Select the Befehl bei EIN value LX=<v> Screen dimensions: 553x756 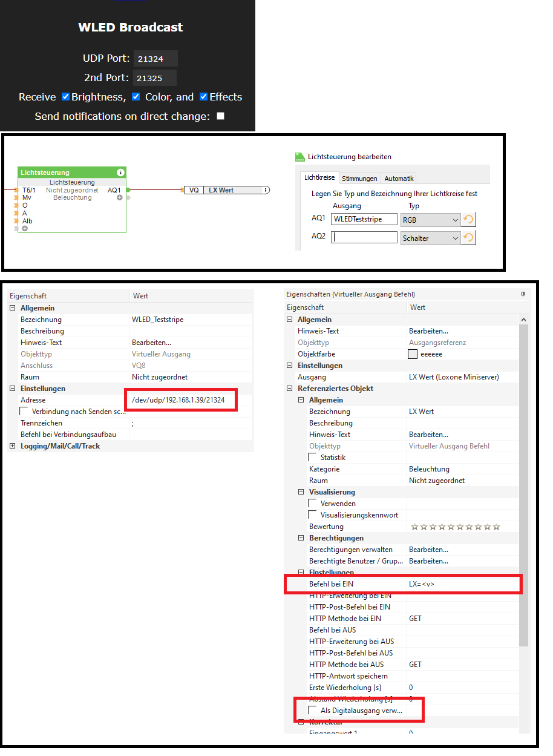422,584
